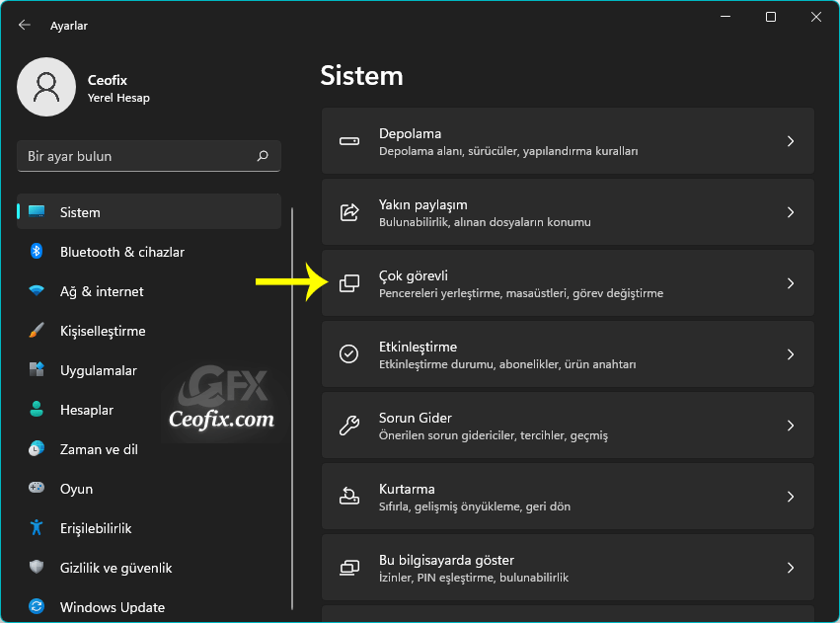The image size is (840, 623).
Task: Maximize the Ayarlar window
Action: point(770,17)
